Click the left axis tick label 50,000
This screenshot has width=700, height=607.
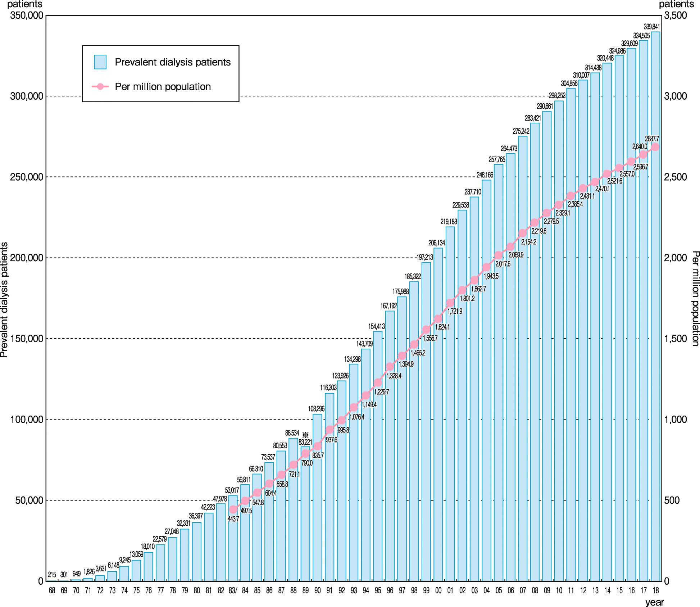coord(29,500)
